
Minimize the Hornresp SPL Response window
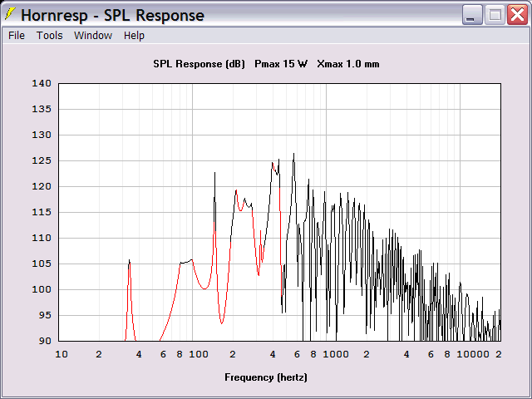472,15
